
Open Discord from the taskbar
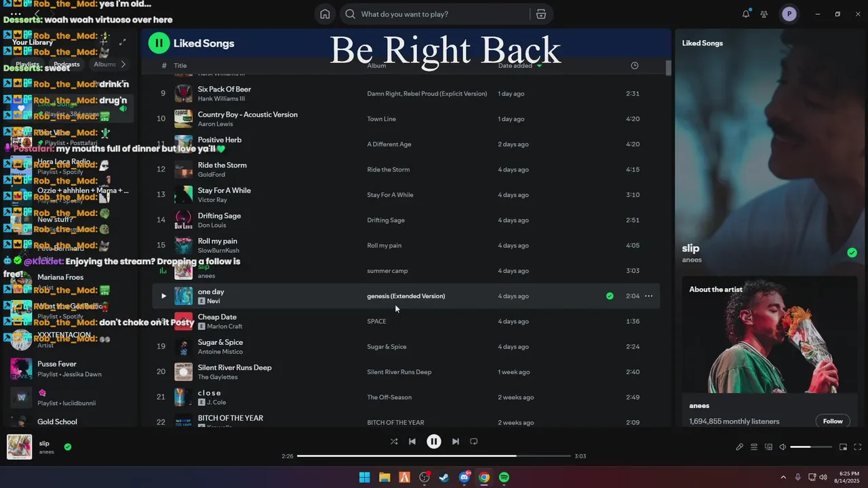point(465,477)
